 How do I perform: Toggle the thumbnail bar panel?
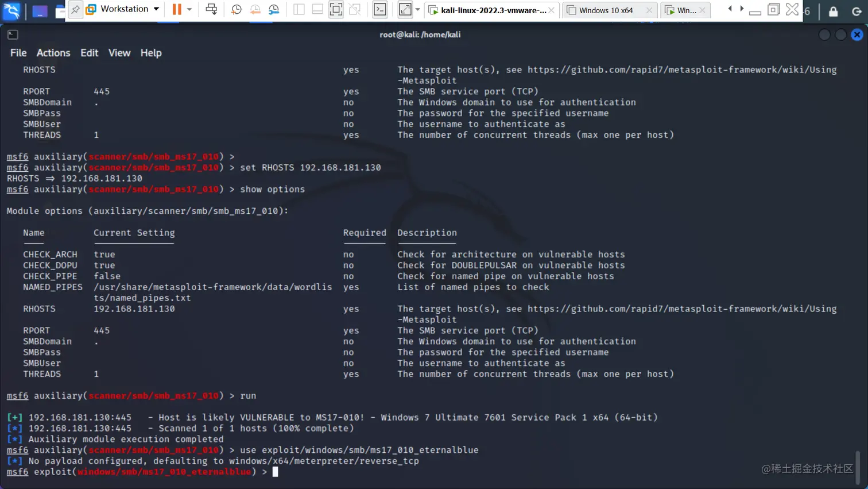317,9
